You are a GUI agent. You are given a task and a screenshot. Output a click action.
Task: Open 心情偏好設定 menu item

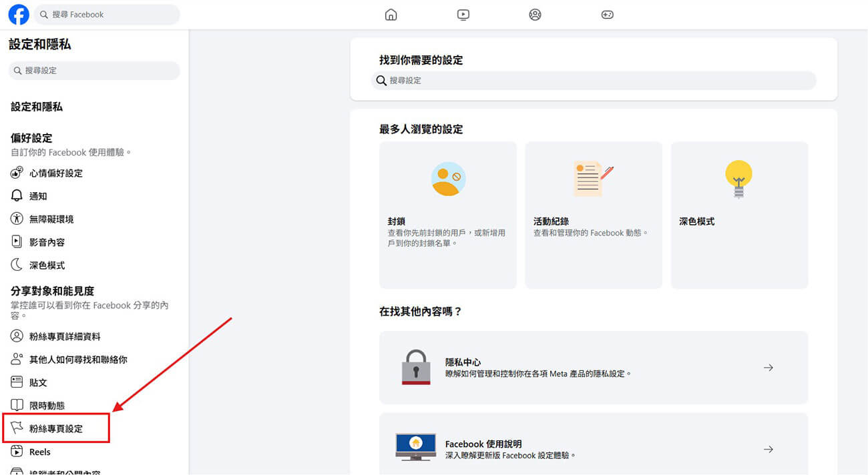tap(56, 173)
